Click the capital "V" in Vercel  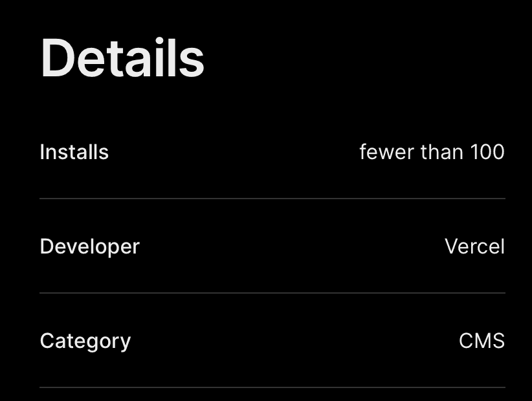[x=451, y=246]
